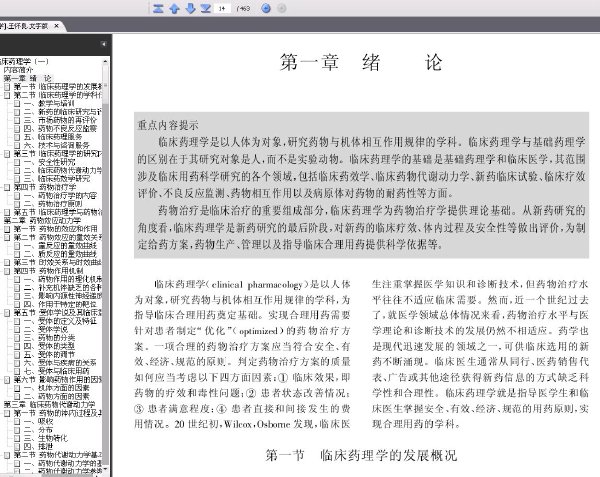Open bookmark 第二章 药物效应动力学
The width and height of the screenshot is (600, 477).
click(x=42, y=221)
